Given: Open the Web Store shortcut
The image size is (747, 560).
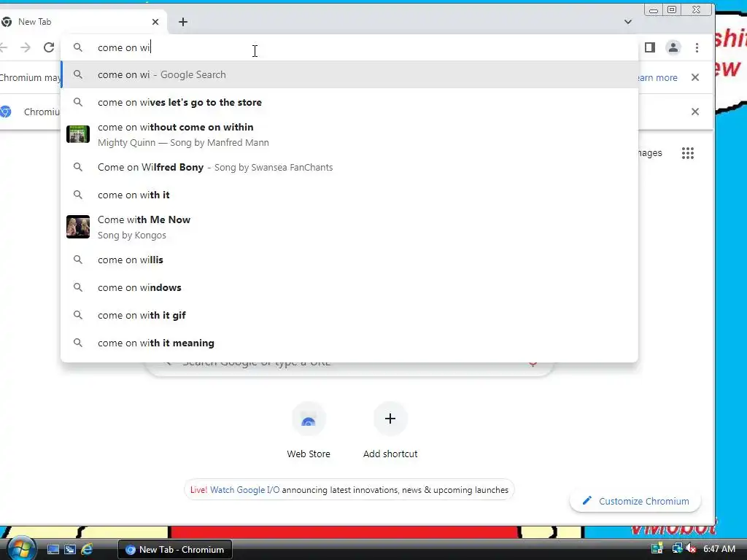Looking at the screenshot, I should tap(309, 430).
